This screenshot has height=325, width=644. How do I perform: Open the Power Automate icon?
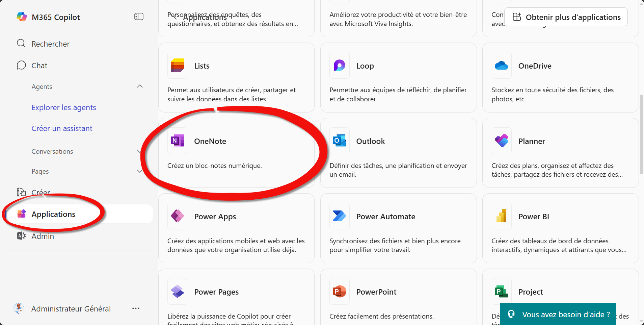coord(339,216)
